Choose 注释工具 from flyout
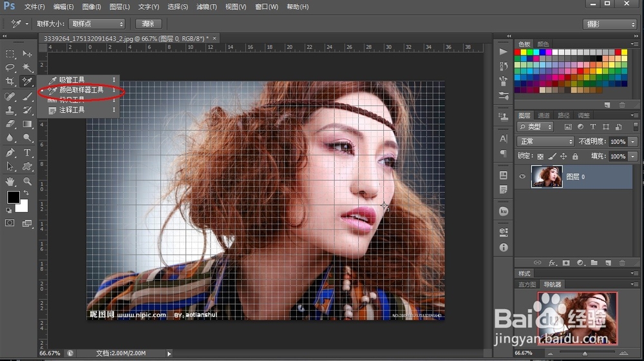The image size is (644, 361). pyautogui.click(x=72, y=110)
